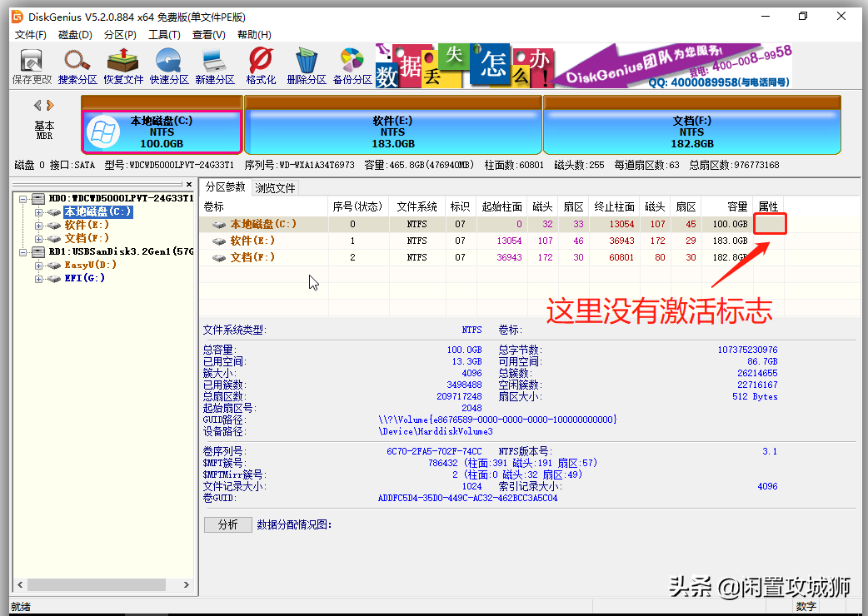Click the DiskGenius app icon in title bar

coord(17,17)
